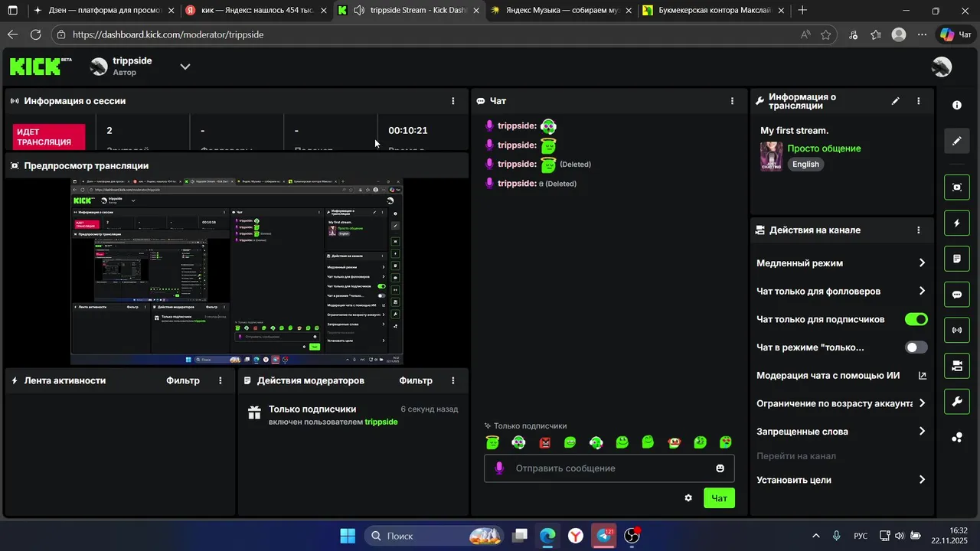
Task: Open the Чат panel three-dot menu
Action: 732,101
